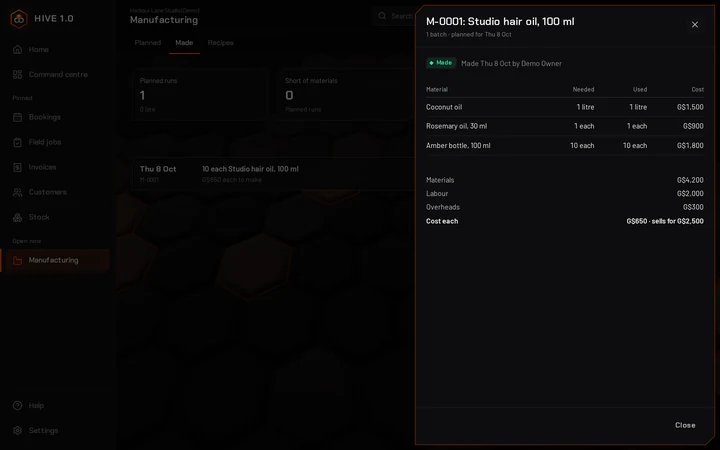Click the Manufacturing page heading
This screenshot has height=450, width=720.
pyautogui.click(x=164, y=20)
